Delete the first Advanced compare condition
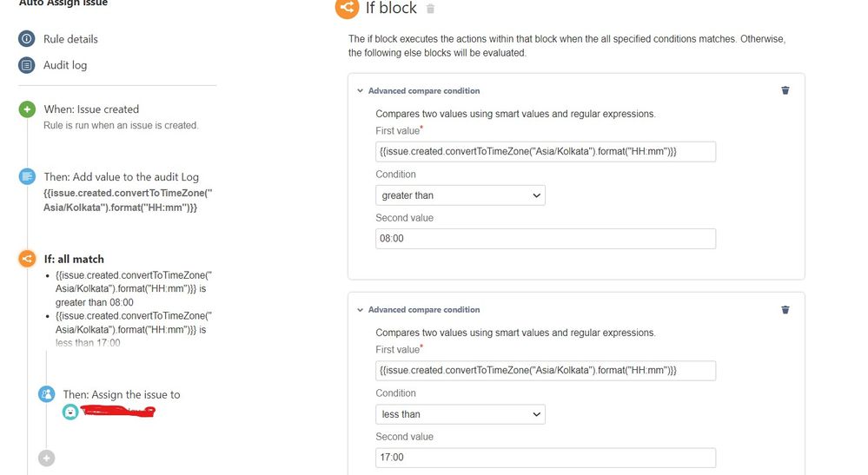This screenshot has width=868, height=475. click(785, 90)
